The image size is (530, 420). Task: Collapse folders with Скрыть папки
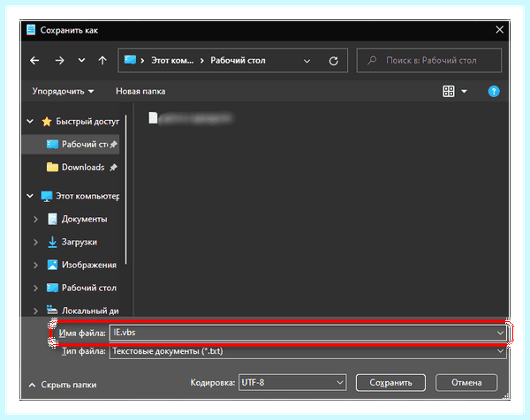coord(63,385)
